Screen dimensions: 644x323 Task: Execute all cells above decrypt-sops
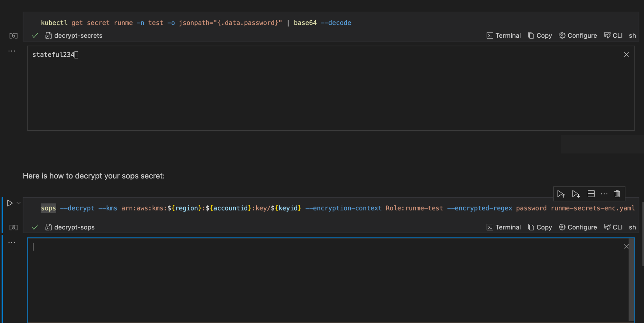(561, 193)
